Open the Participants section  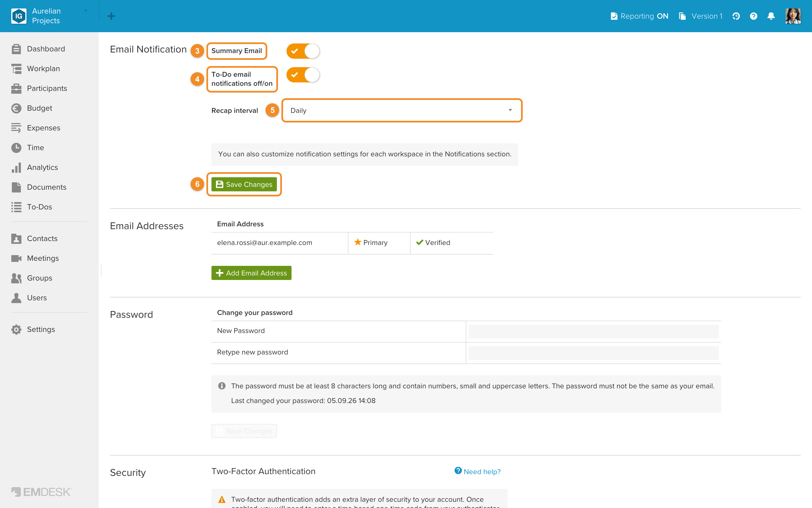[39, 88]
